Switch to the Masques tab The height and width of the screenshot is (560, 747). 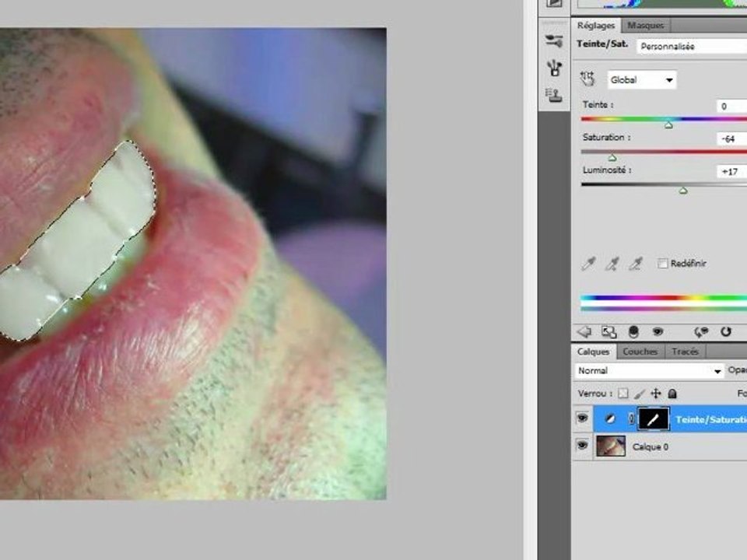pos(646,25)
